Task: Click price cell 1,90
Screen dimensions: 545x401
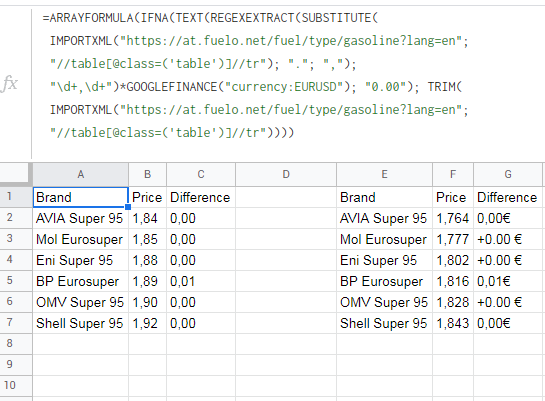Action: [x=147, y=302]
